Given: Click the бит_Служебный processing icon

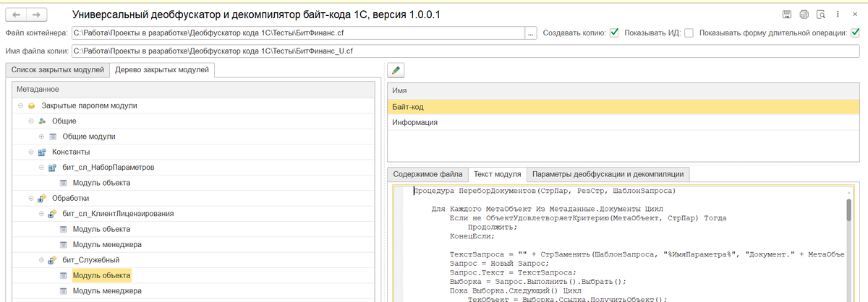Looking at the screenshot, I should (x=52, y=260).
